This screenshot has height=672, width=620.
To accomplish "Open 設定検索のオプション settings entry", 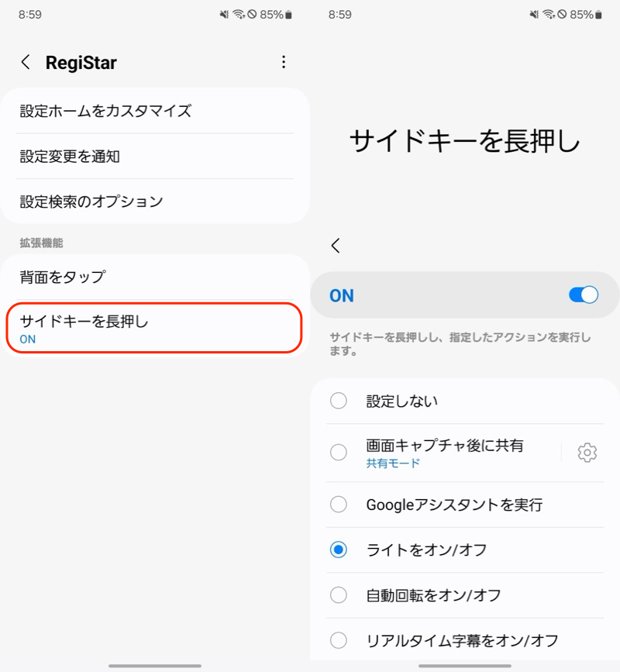I will (x=155, y=202).
